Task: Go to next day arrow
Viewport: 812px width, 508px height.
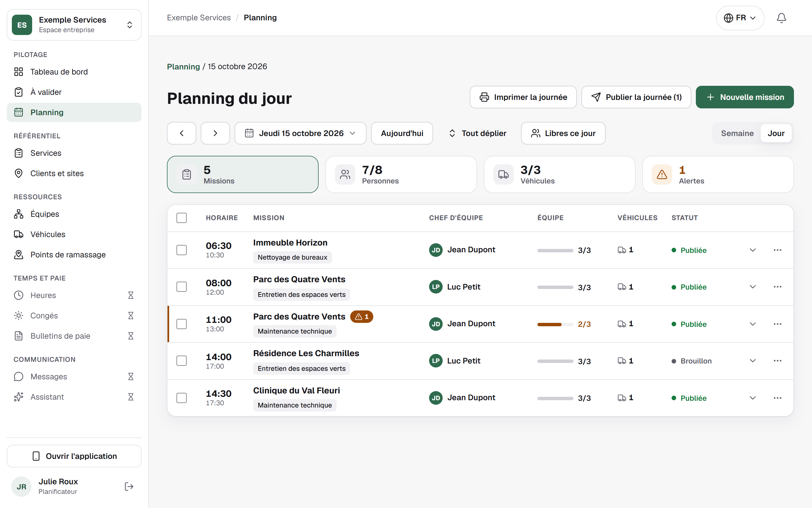Action: (x=215, y=133)
